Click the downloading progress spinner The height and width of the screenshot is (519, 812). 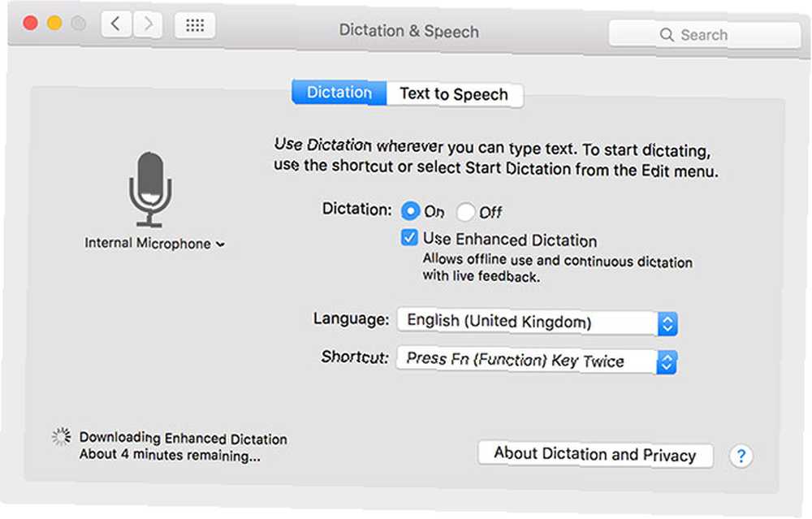(61, 437)
